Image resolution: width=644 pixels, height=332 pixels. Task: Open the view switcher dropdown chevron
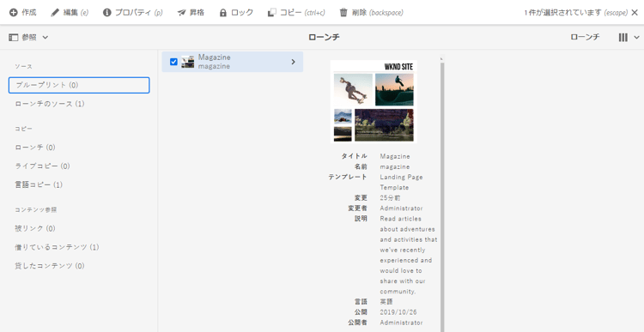pyautogui.click(x=637, y=38)
